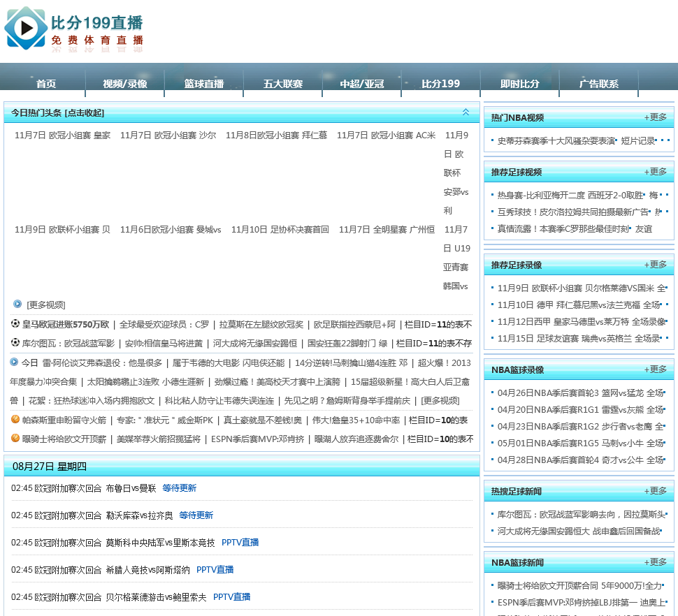Screen dimensions: 678x616
Task: Expand +更多 in 推荐足球视频 panel
Action: 656,172
